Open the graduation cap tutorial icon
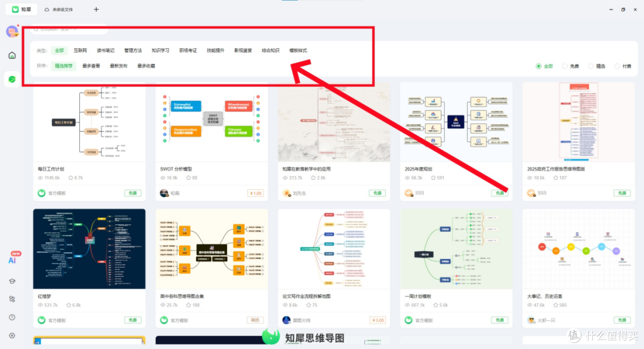This screenshot has height=349, width=644. pos(12,281)
